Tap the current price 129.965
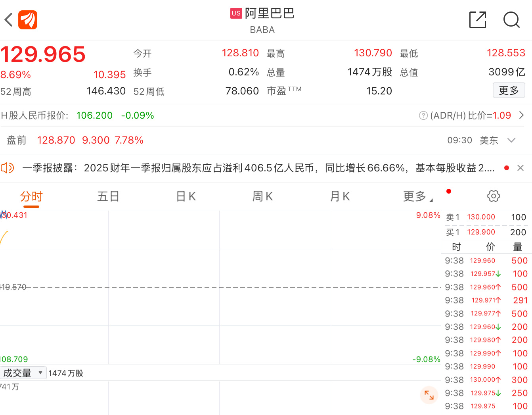 click(x=43, y=54)
